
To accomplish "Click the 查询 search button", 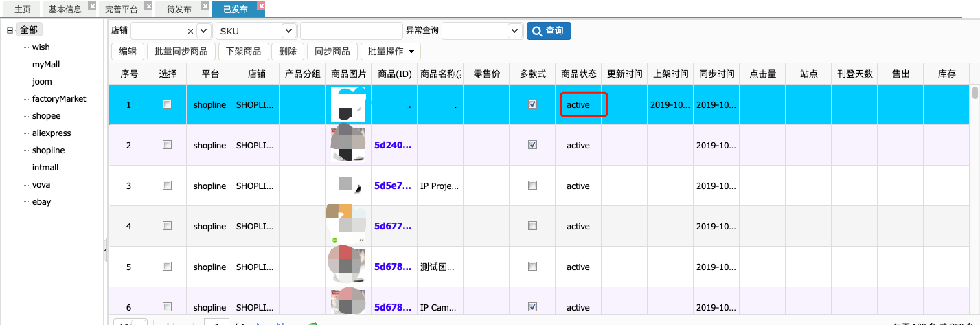I will (x=549, y=31).
